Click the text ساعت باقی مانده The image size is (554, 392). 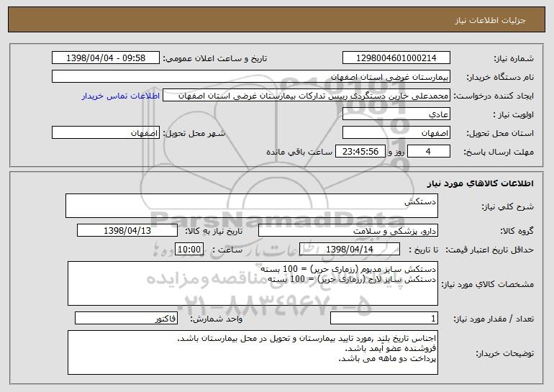click(x=299, y=152)
